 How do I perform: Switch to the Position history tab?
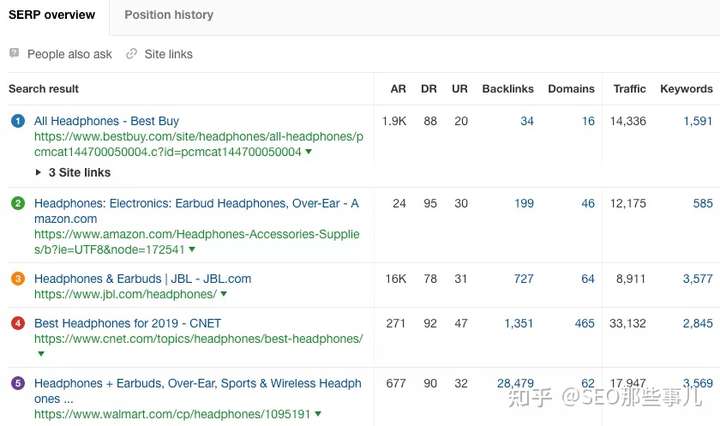click(x=169, y=15)
